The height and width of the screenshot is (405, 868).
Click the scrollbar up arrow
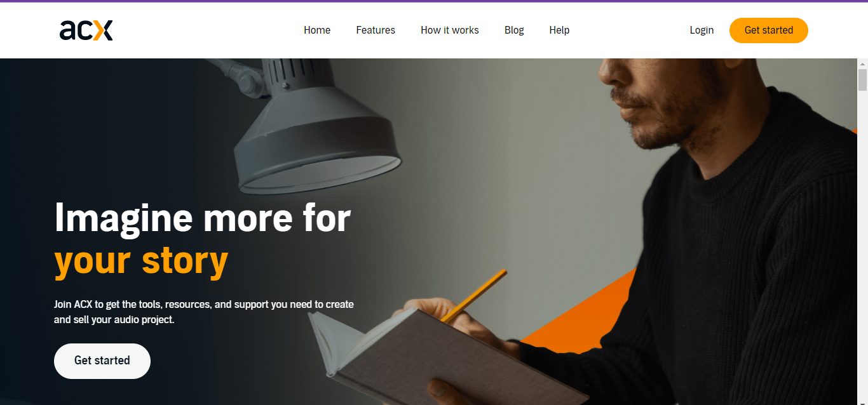(x=862, y=64)
